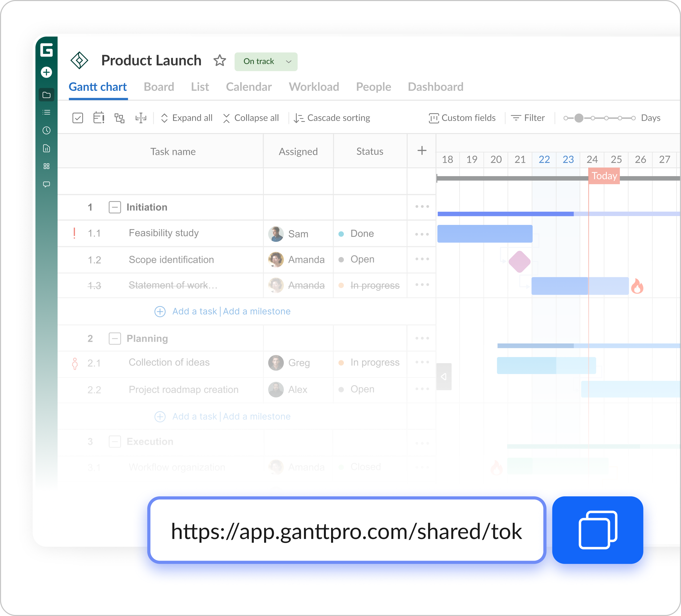This screenshot has height=616, width=681.
Task: Toggle the checkbox icon in toolbar
Action: tap(78, 118)
